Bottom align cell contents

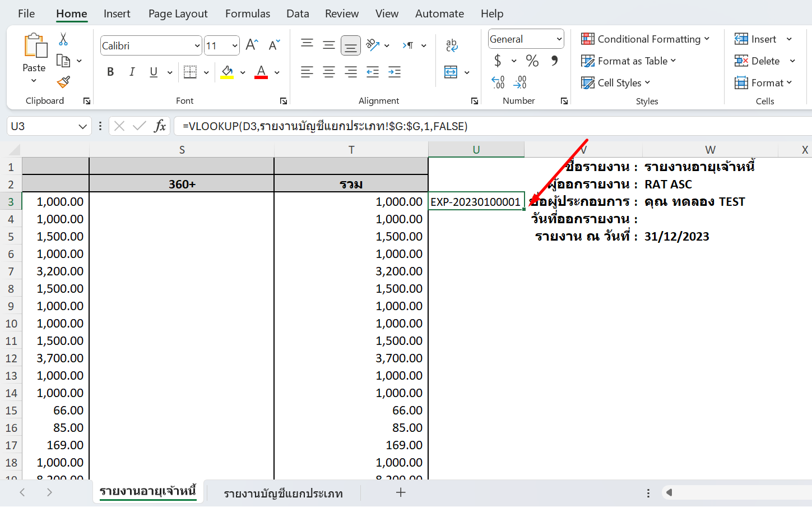(x=351, y=45)
